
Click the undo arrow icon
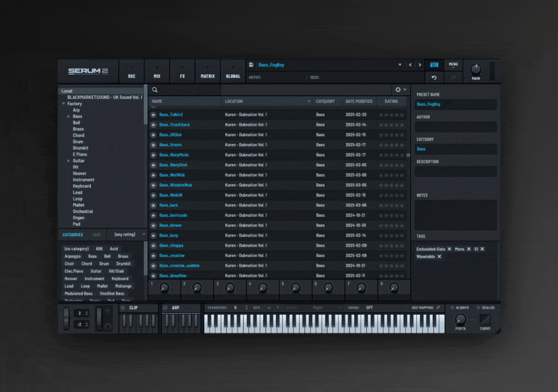434,77
